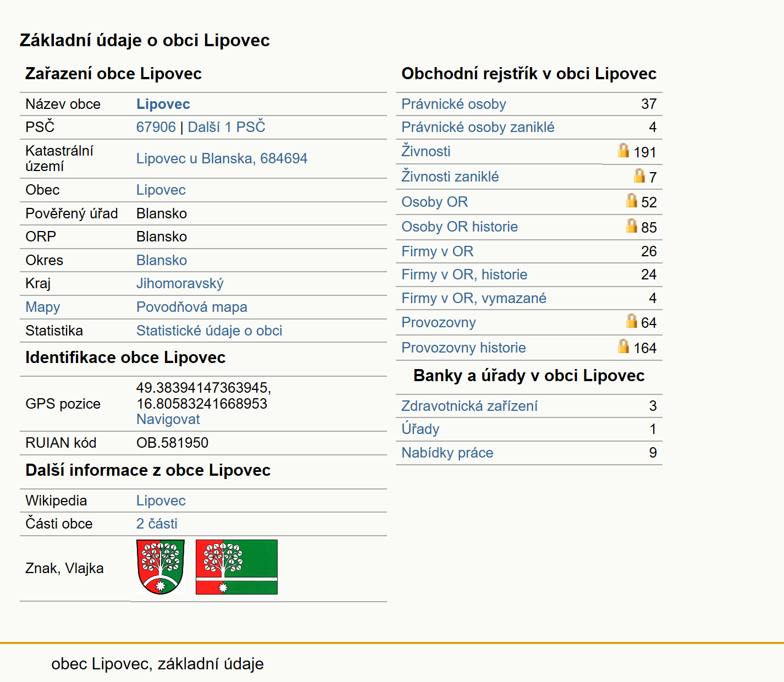Click the lock icon next to Osoby OR 52

[631, 200]
